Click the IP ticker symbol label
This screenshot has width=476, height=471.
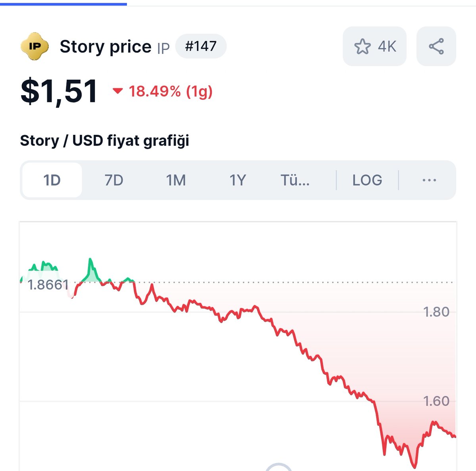click(163, 48)
